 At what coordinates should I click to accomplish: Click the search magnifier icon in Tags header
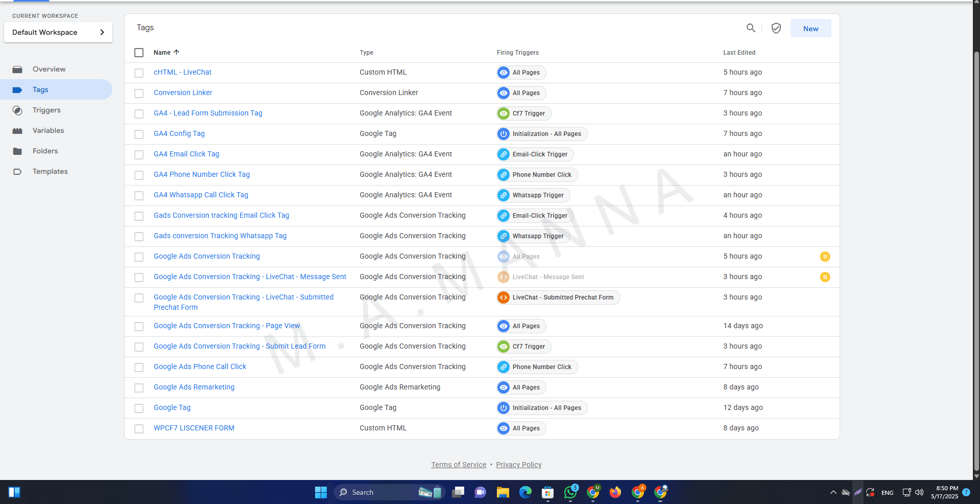751,28
